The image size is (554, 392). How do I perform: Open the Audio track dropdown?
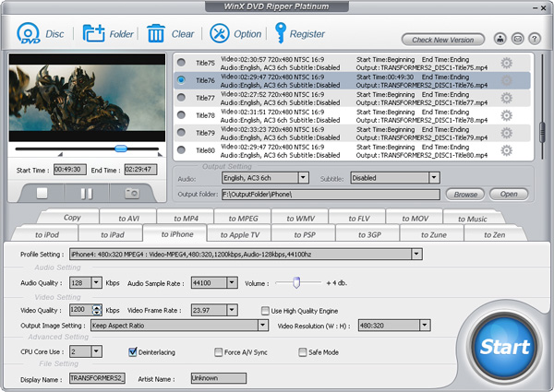tap(303, 178)
